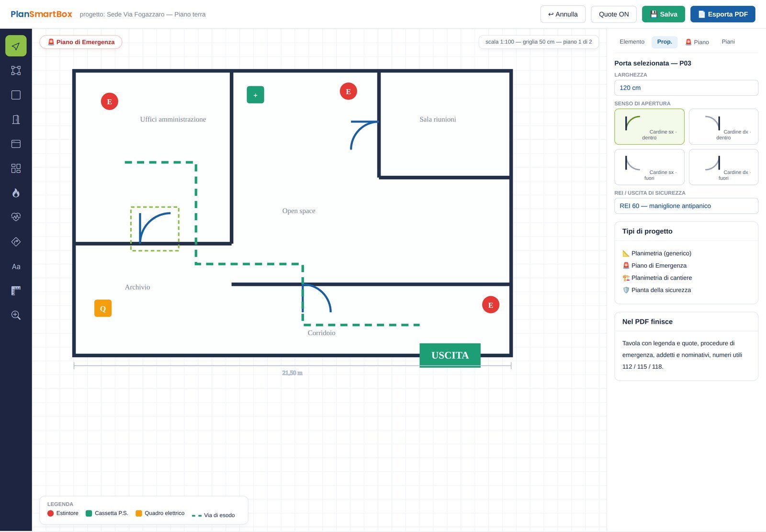
Task: Select Cardine dx fuori opening option
Action: [x=723, y=167]
